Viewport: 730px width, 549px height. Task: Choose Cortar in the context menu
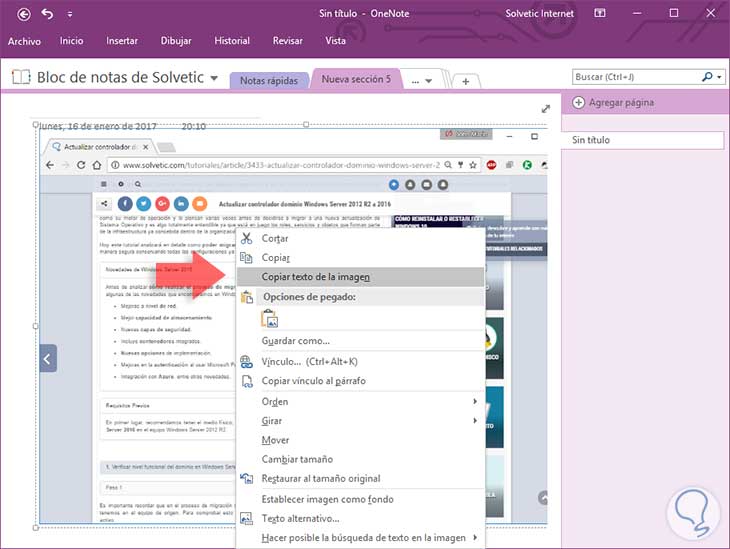[360, 238]
